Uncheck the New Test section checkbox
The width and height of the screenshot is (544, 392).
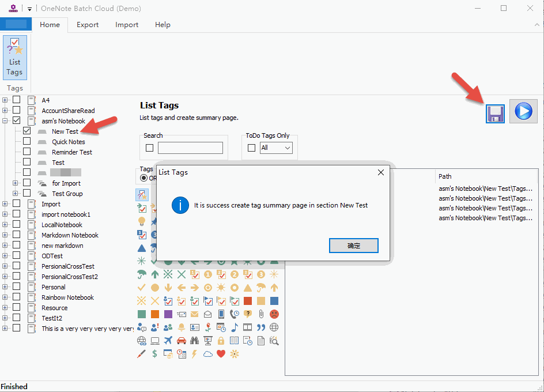coord(27,131)
